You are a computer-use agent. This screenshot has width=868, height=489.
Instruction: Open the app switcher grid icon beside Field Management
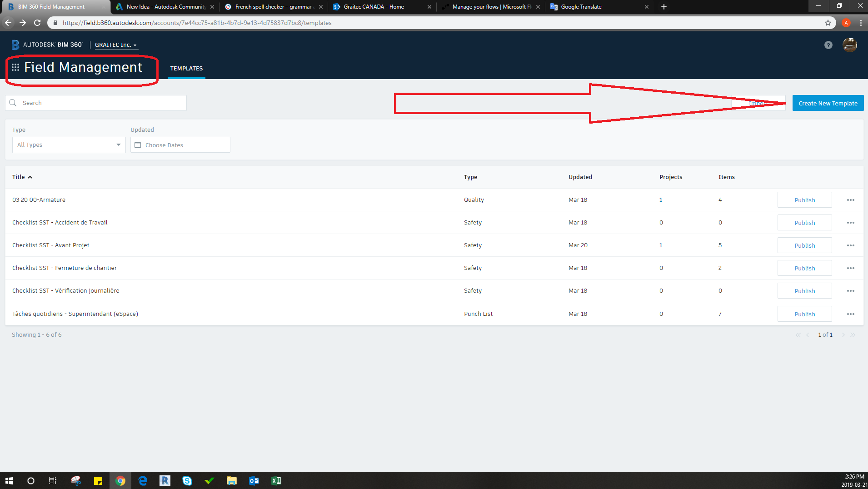15,67
